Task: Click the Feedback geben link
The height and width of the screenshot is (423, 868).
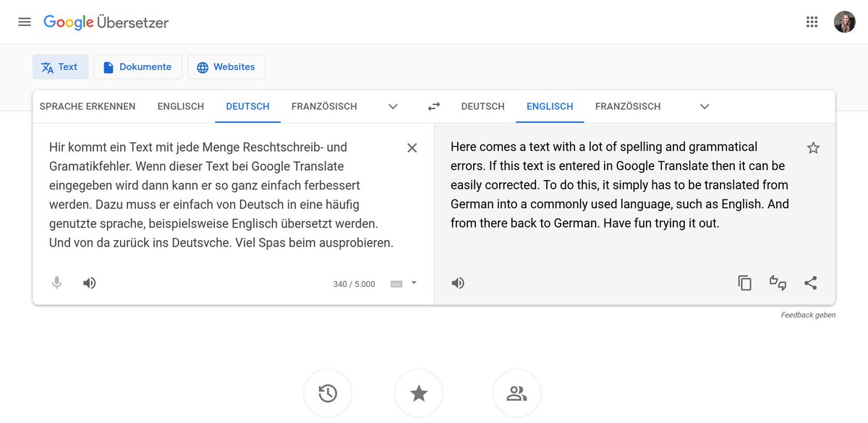Action: coord(808,315)
